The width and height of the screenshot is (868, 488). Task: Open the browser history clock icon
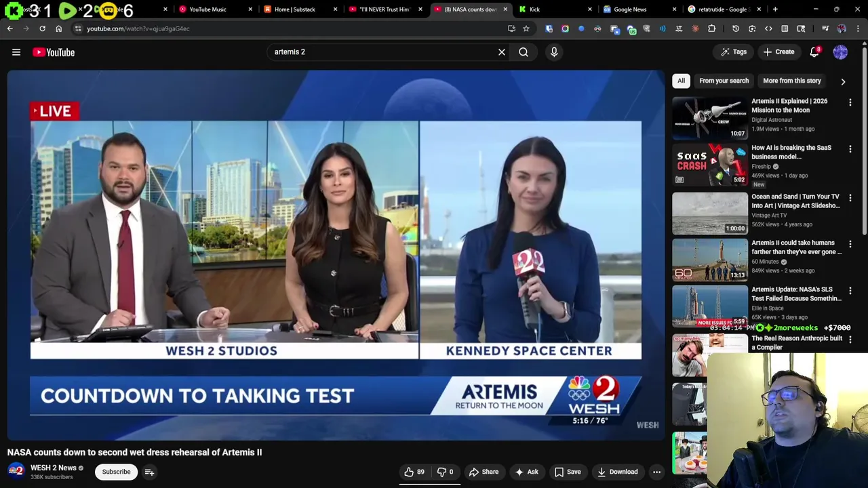coord(736,28)
